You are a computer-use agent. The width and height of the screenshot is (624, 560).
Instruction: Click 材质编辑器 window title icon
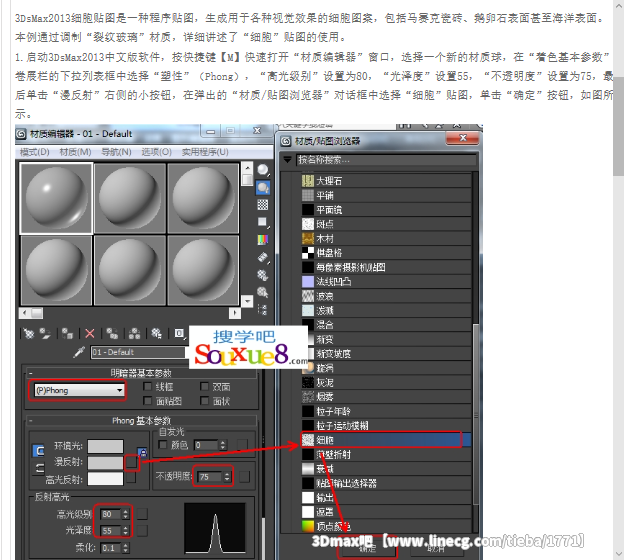point(21,134)
